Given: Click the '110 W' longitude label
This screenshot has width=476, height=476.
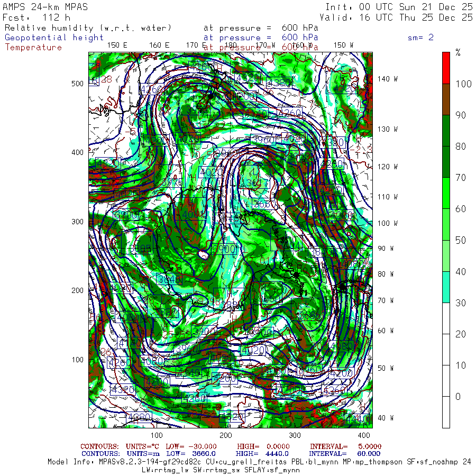Looking at the screenshot, I should coord(388,197).
